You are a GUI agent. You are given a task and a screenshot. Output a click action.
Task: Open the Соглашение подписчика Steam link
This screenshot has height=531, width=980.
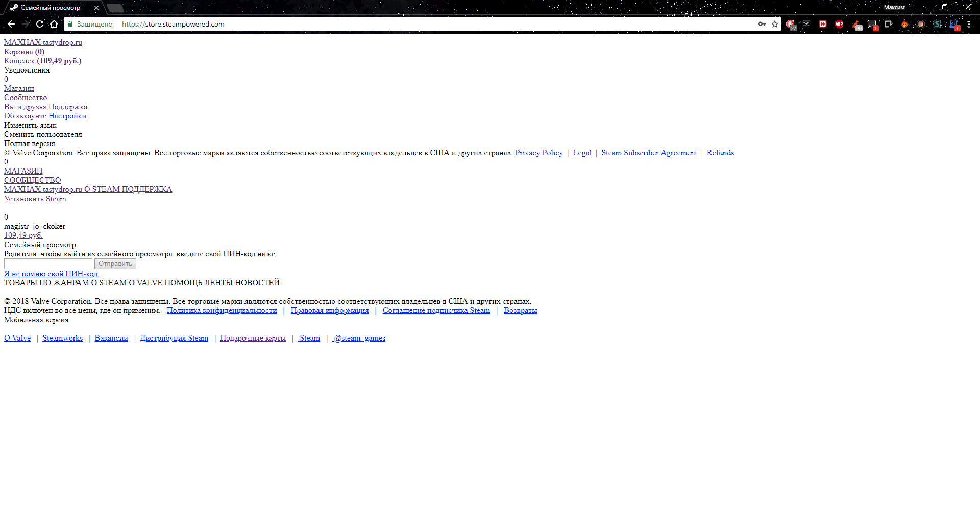(436, 310)
